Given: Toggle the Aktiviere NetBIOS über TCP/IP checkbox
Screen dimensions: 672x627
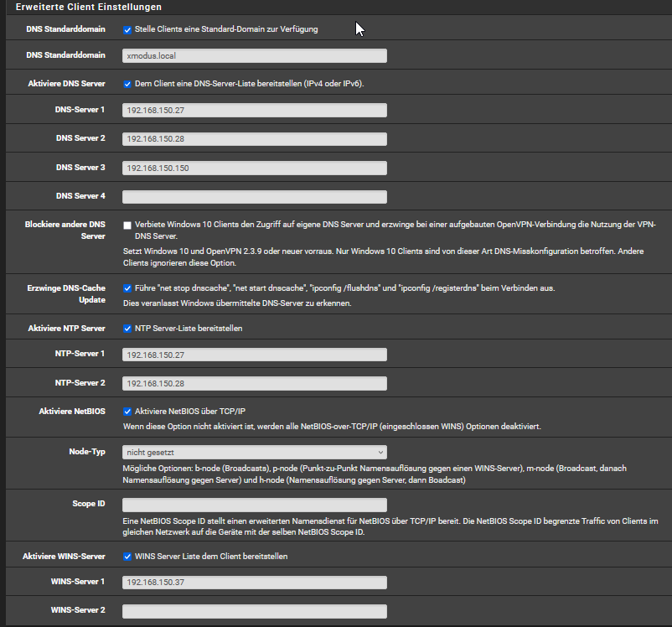Looking at the screenshot, I should tap(127, 412).
